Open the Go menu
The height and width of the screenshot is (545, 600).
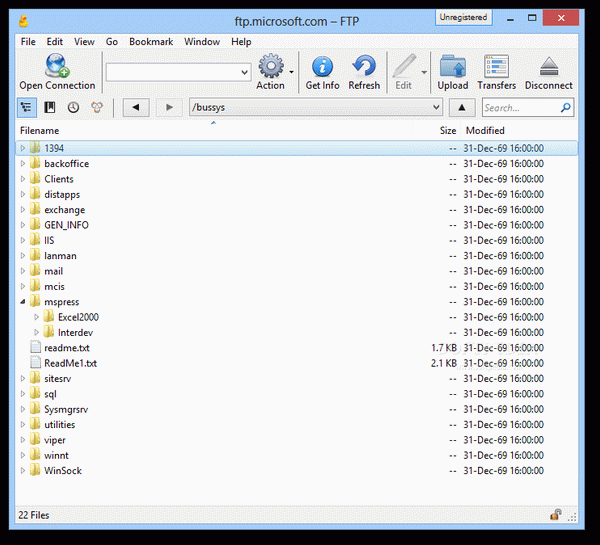point(112,42)
